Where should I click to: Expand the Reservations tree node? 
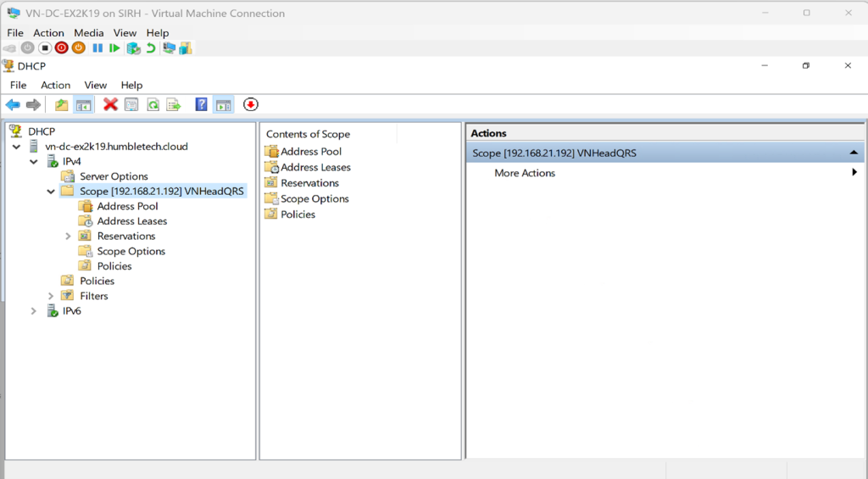pos(68,236)
